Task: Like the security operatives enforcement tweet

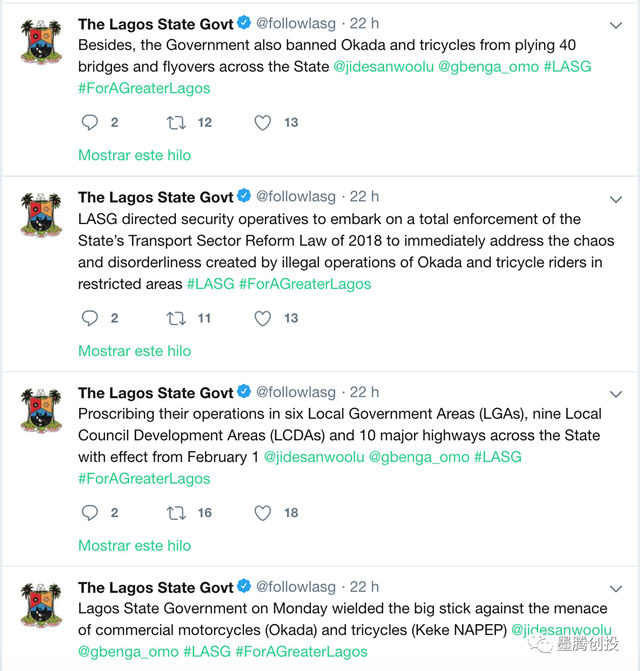Action: tap(263, 318)
